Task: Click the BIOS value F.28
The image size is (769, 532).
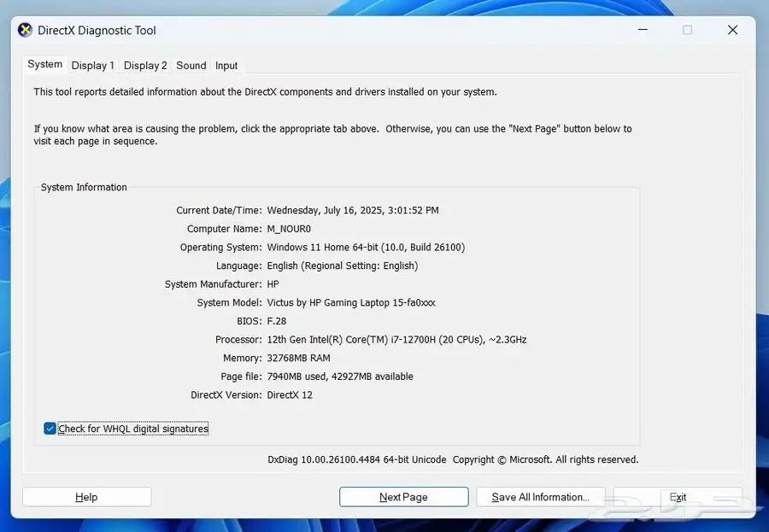Action: tap(277, 321)
